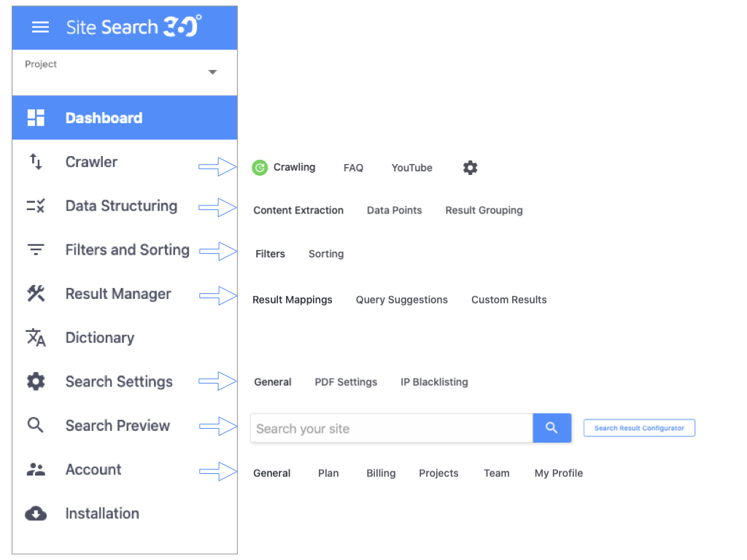Viewport: 747px width, 560px height.
Task: Expand the Project dropdown
Action: 212,72
